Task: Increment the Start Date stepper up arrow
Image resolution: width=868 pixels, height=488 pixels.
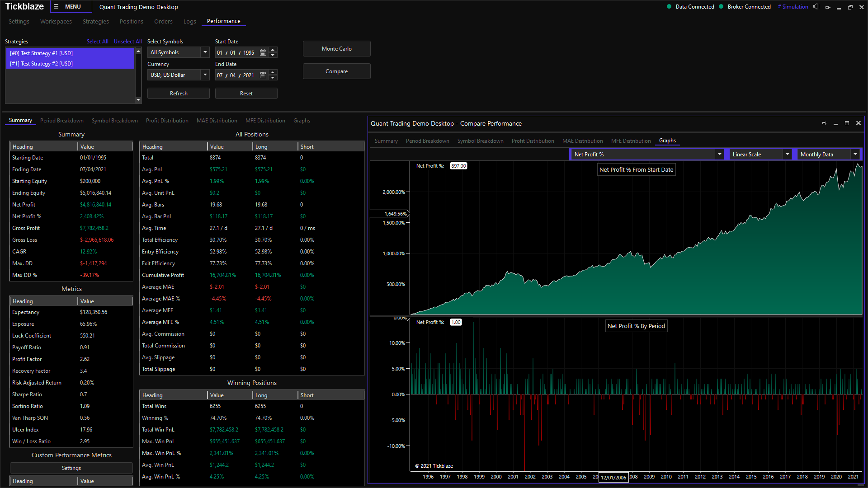Action: tap(273, 50)
